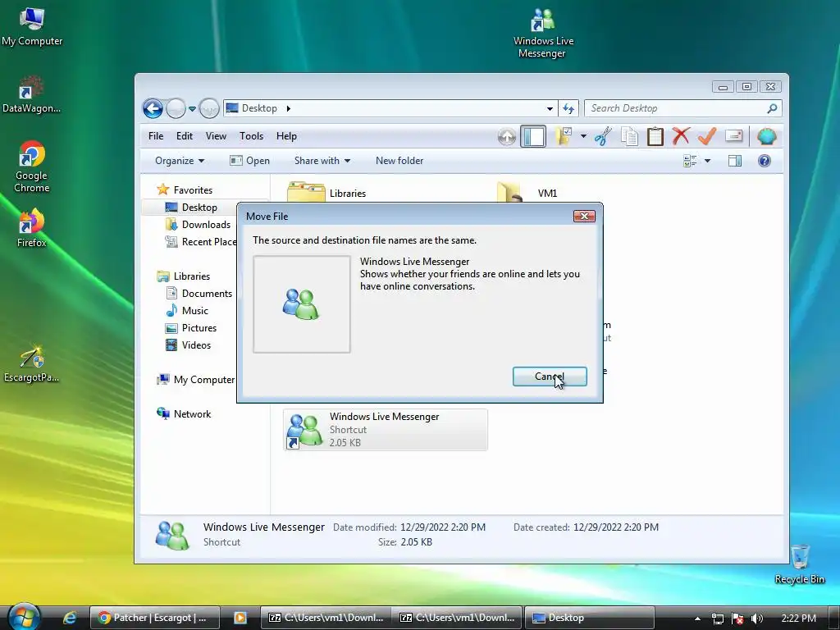This screenshot has height=630, width=840.
Task: Select Music library in sidebar
Action: (186, 311)
